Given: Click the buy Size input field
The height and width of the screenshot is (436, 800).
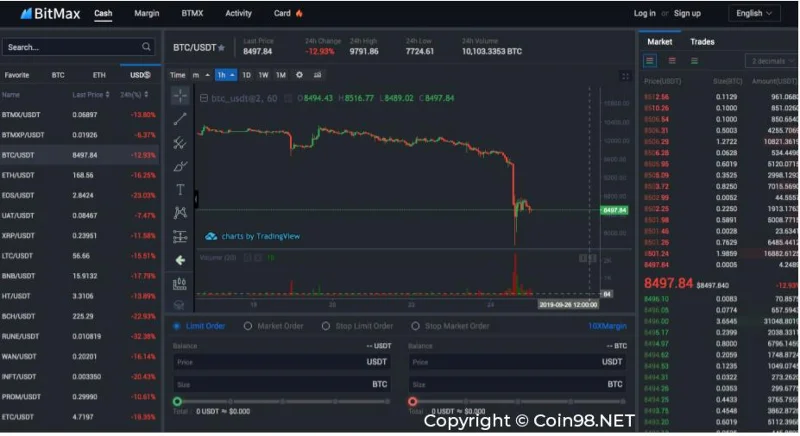Looking at the screenshot, I should [282, 384].
